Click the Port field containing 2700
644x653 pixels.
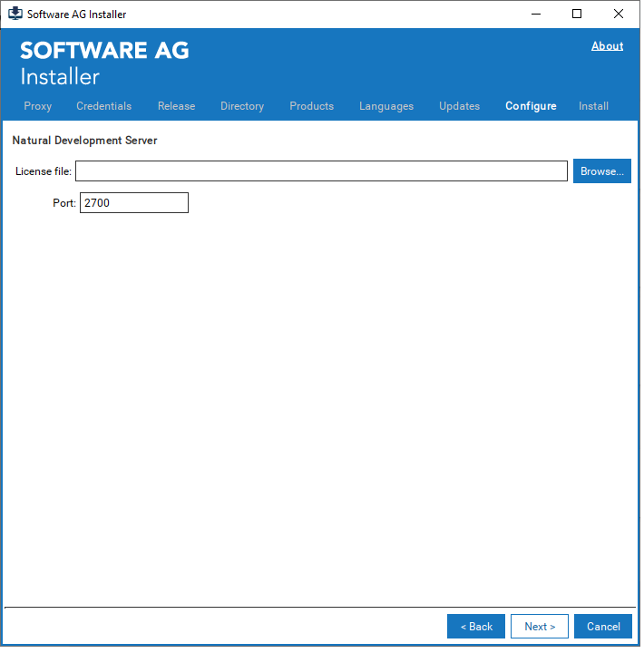tap(133, 203)
